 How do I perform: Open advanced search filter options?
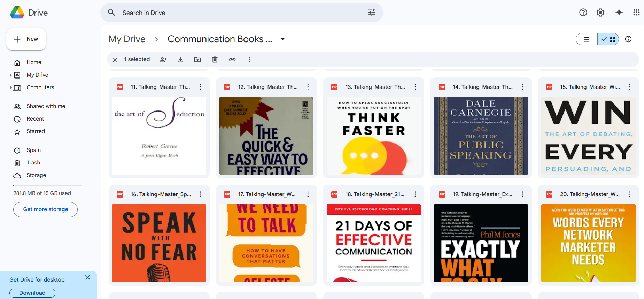372,13
